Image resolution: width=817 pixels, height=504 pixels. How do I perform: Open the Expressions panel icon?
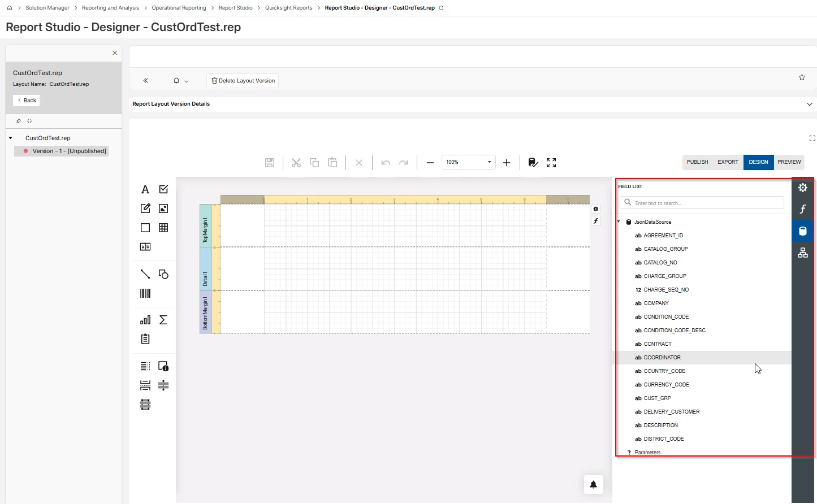click(802, 209)
